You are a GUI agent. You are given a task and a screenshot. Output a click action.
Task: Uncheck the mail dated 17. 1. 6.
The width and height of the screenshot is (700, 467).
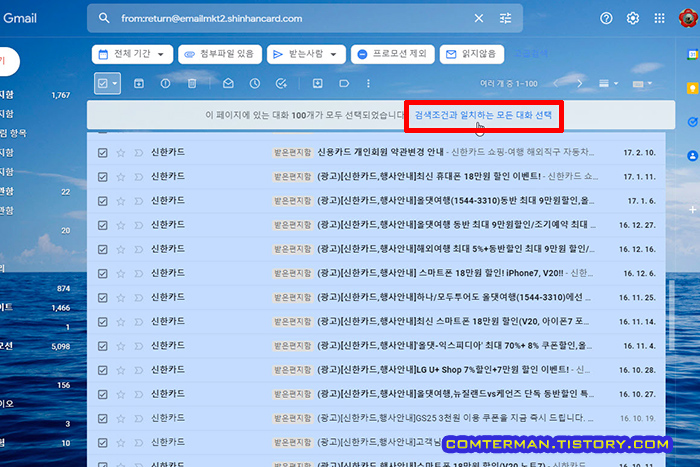(x=103, y=201)
